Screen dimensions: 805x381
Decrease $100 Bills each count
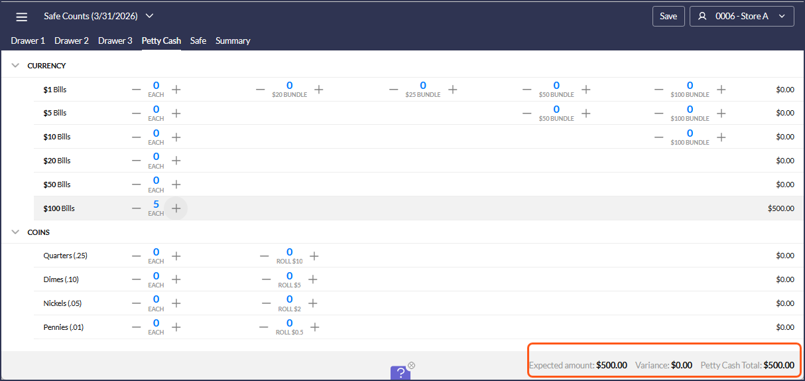pyautogui.click(x=136, y=208)
